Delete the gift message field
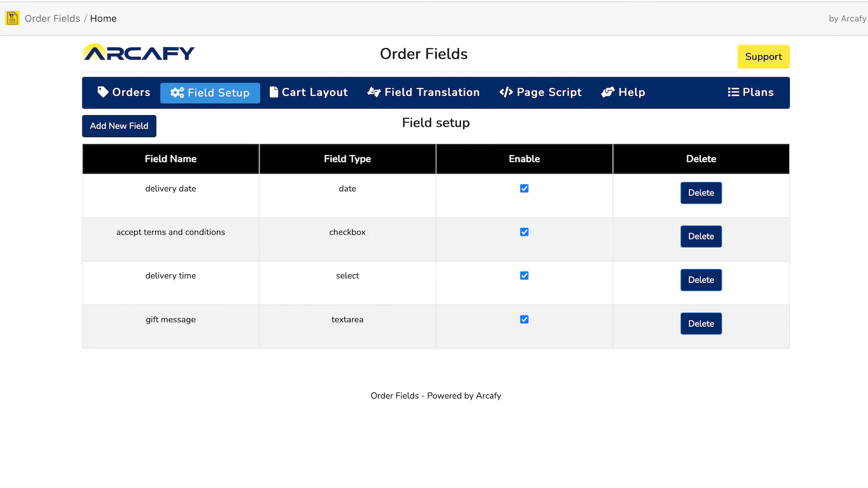The width and height of the screenshot is (868, 488). click(701, 324)
